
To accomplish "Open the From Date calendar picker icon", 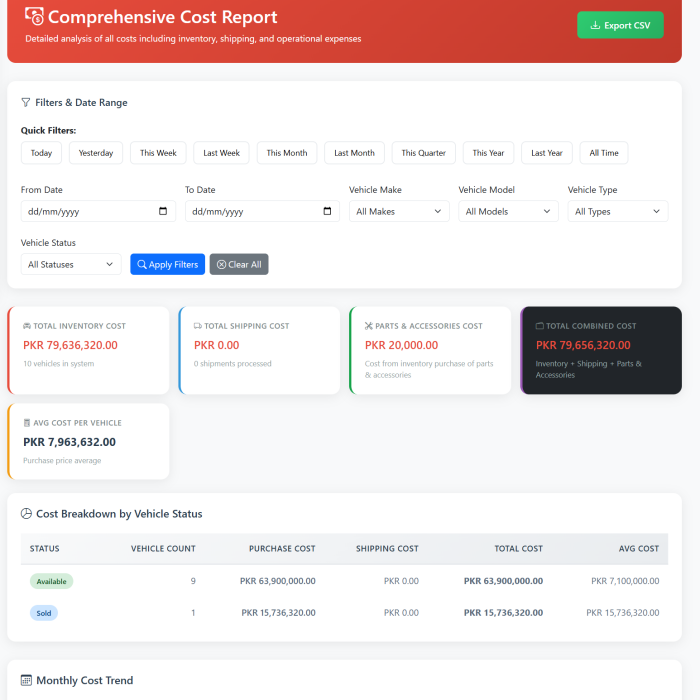I will [163, 212].
